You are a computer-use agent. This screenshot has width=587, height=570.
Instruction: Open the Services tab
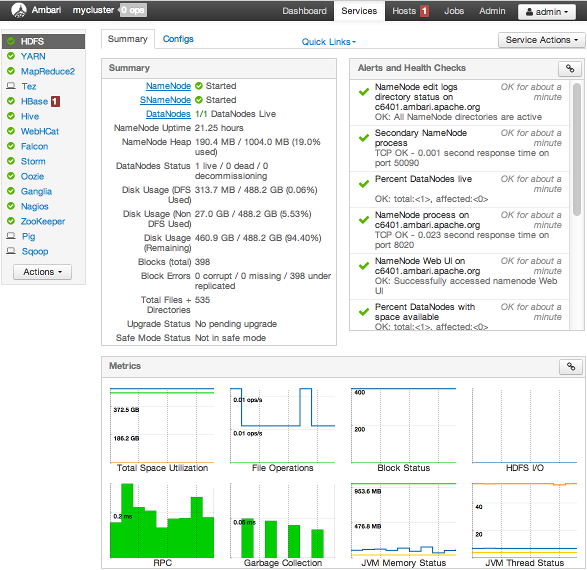[359, 11]
